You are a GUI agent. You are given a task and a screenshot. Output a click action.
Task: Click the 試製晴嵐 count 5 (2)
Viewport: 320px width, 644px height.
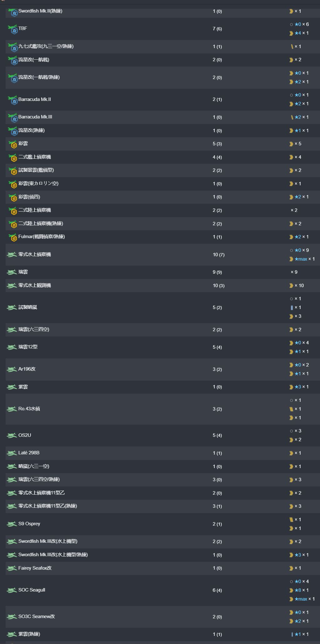pos(217,307)
